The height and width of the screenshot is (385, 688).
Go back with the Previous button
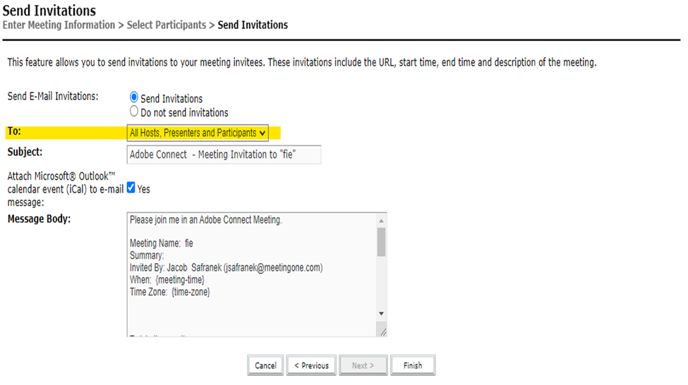(312, 365)
